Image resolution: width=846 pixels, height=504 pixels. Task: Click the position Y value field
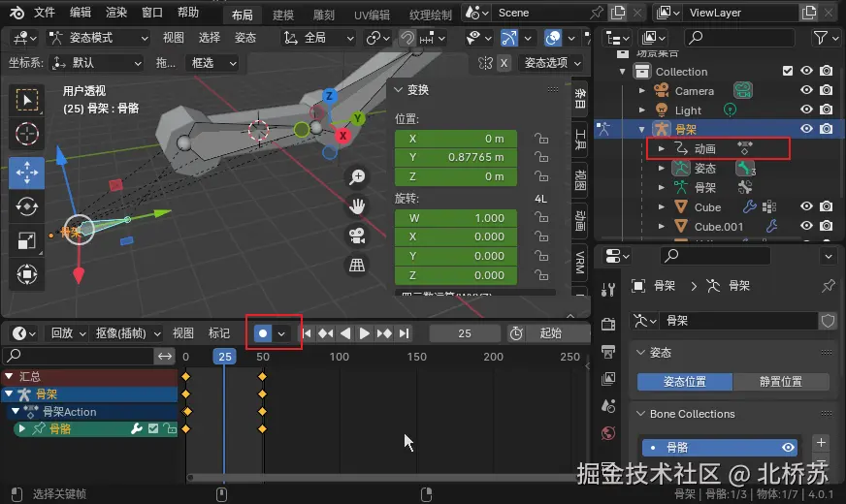(456, 157)
